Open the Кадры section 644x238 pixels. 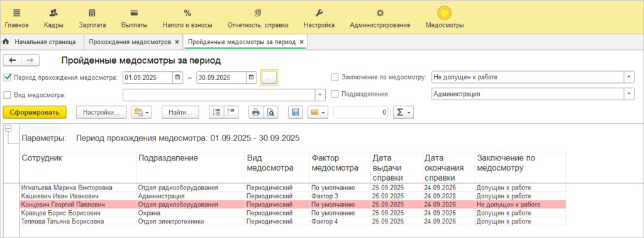(x=53, y=18)
